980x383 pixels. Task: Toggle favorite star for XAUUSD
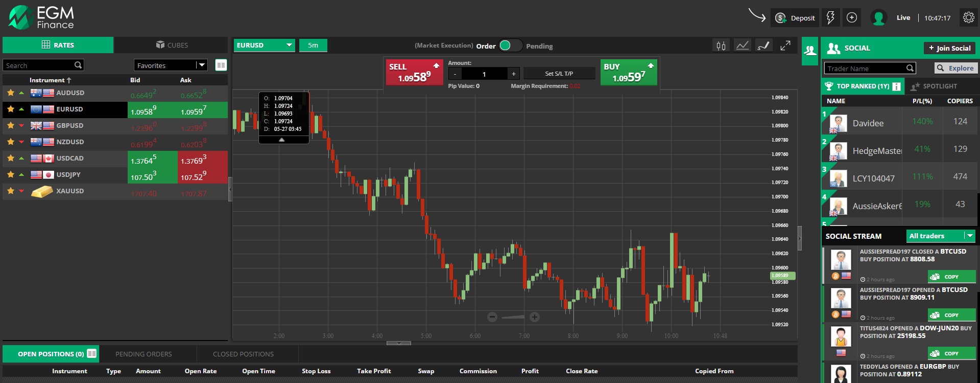tap(11, 191)
